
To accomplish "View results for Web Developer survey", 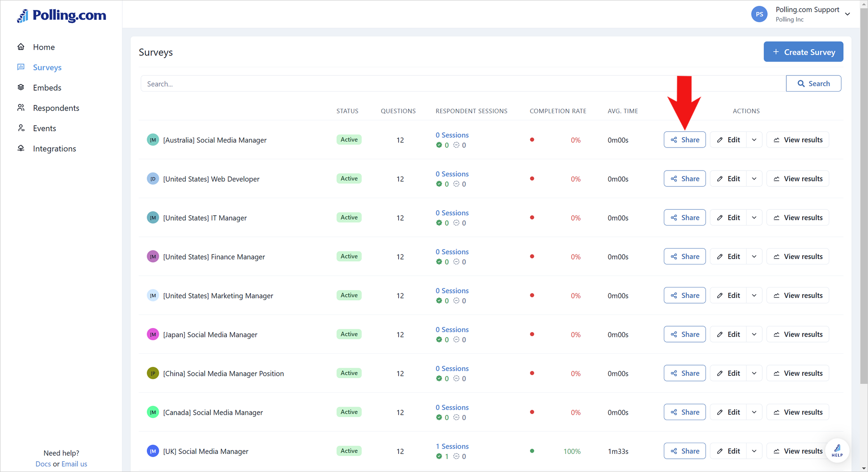I will (798, 179).
